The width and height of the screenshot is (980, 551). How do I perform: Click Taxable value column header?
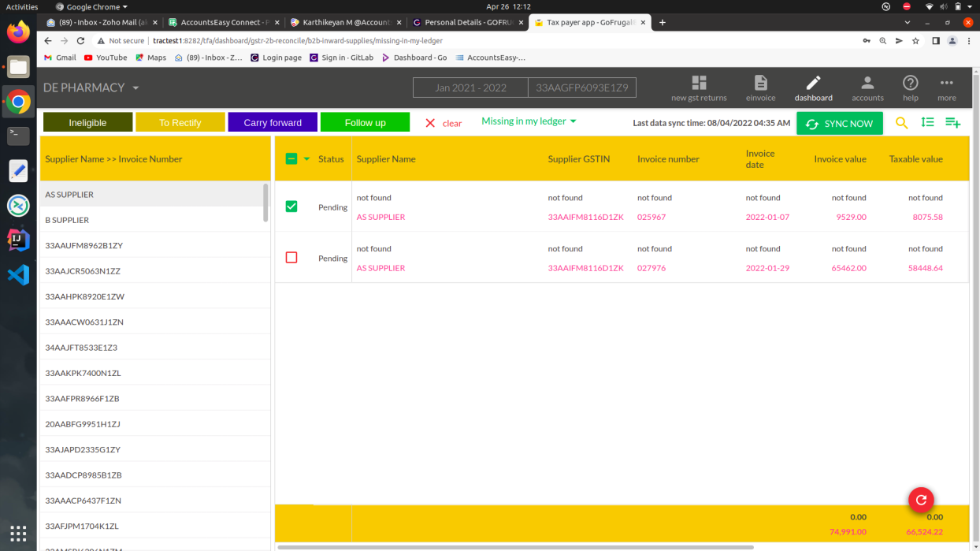point(915,158)
